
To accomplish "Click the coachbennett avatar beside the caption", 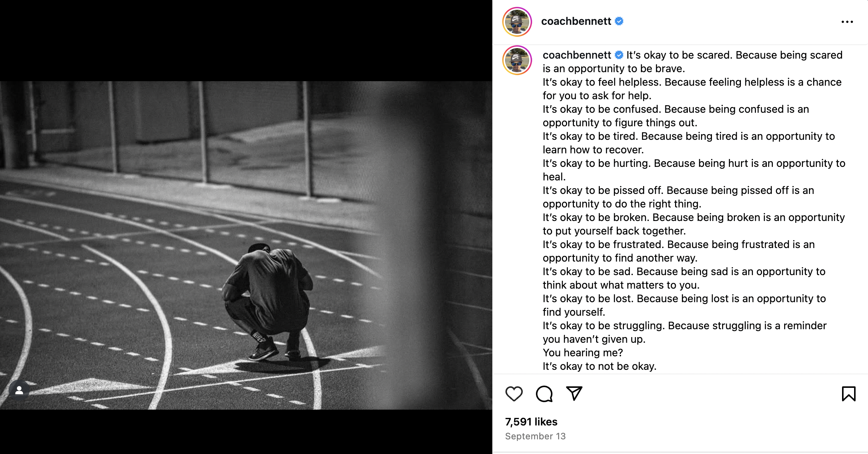I will (517, 60).
